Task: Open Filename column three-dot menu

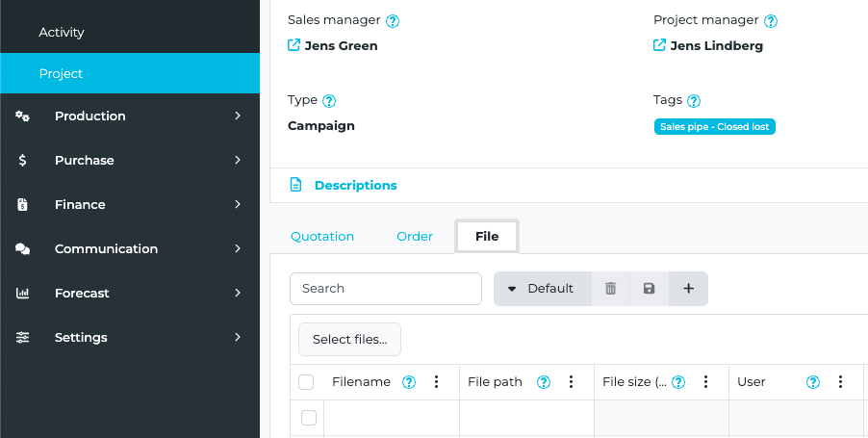Action: pos(436,382)
